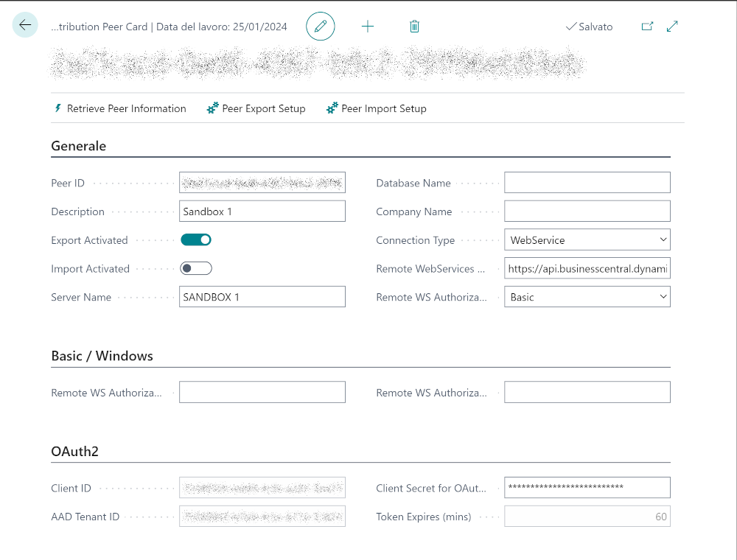Click the plus icon to create new

coord(368,27)
